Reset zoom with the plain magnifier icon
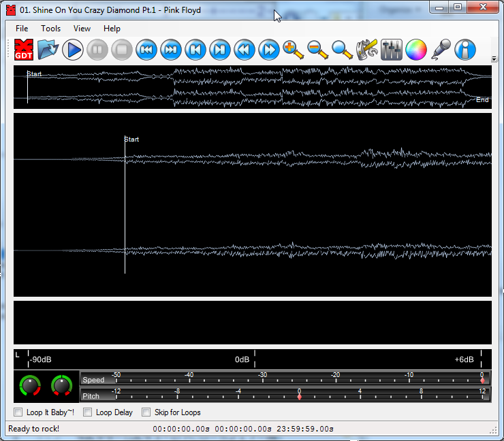The height and width of the screenshot is (441, 504). 343,50
